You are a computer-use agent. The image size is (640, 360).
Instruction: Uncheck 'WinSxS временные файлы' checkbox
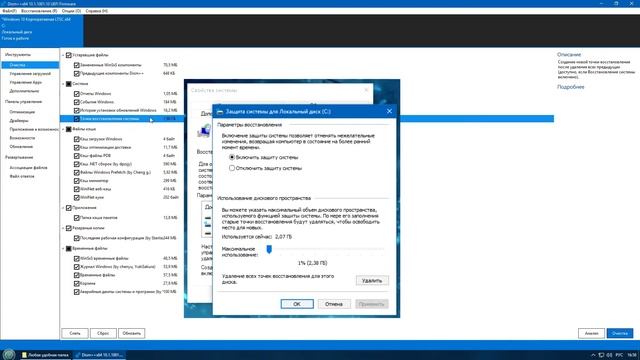(77, 258)
